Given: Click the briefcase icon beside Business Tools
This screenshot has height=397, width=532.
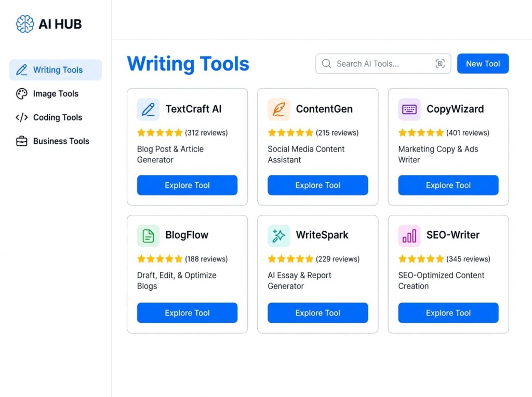Looking at the screenshot, I should [22, 141].
